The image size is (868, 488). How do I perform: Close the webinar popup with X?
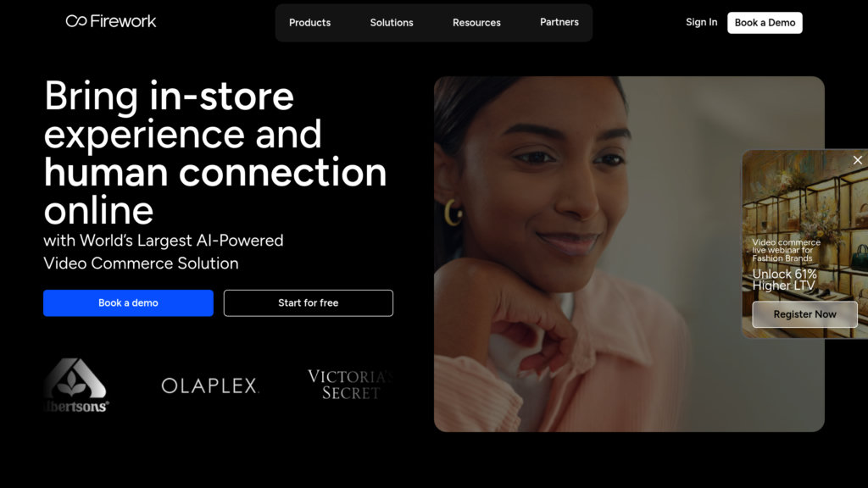pos(857,160)
